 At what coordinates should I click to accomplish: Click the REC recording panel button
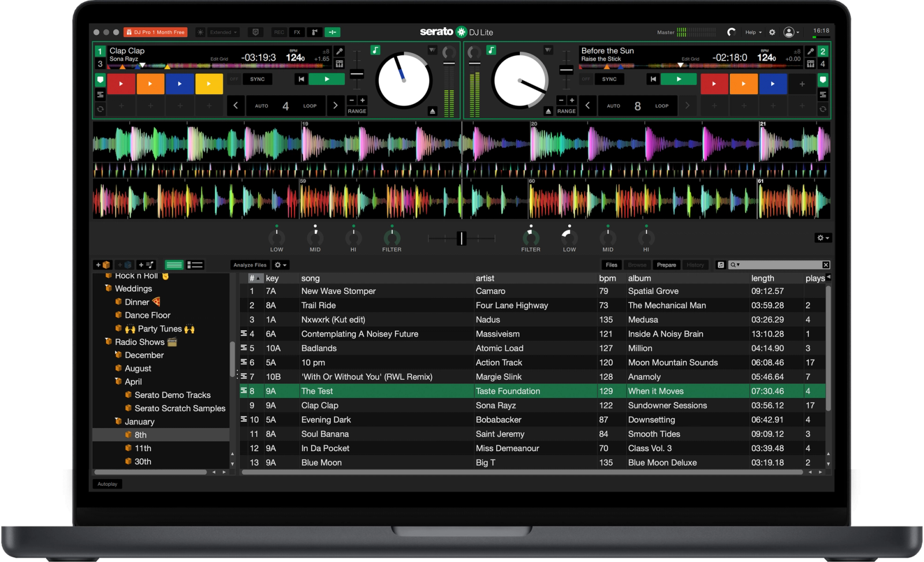[x=280, y=32]
